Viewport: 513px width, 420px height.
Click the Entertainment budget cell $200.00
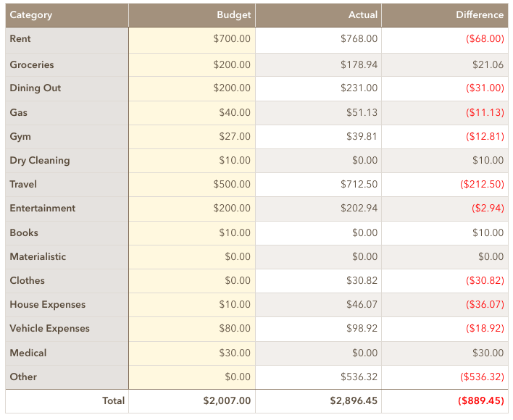192,209
